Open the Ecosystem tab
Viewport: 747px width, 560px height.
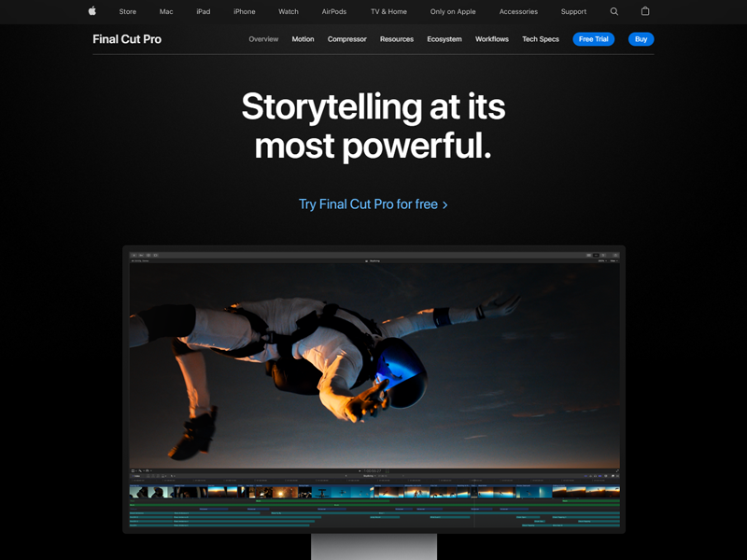click(444, 39)
